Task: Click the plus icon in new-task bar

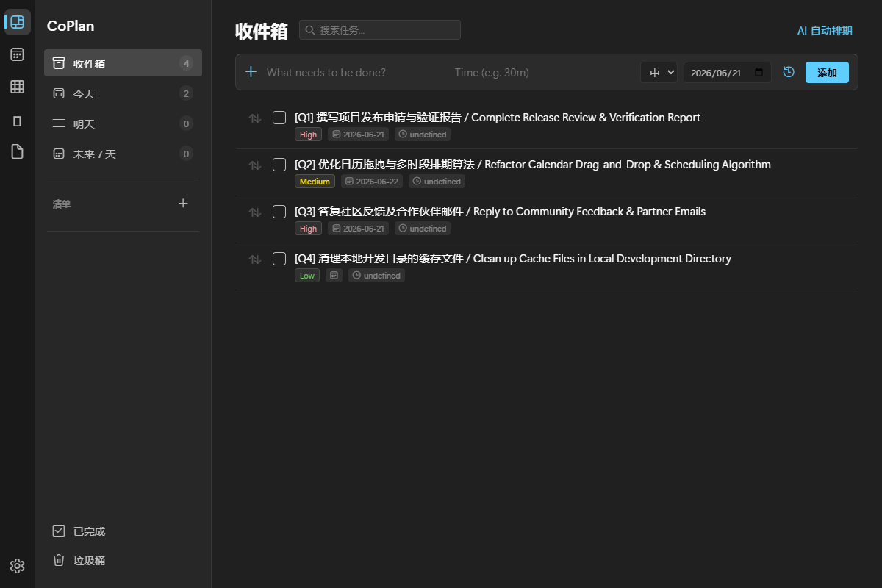Action: click(x=251, y=72)
